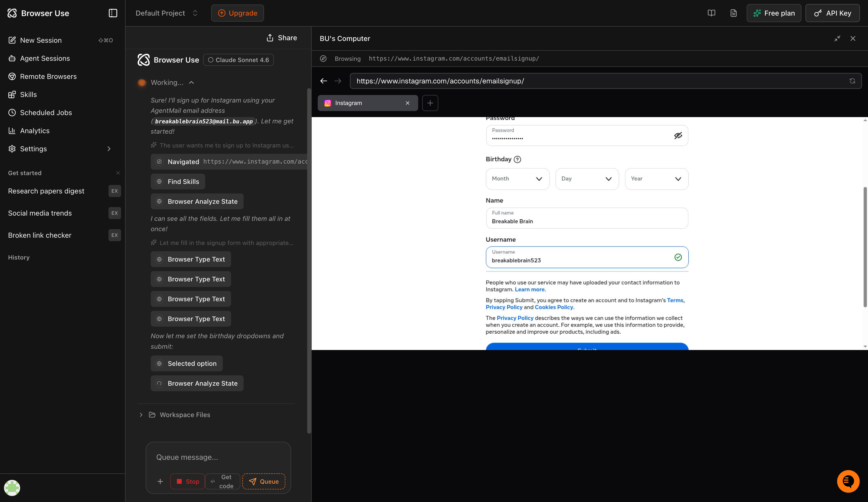Open the Analytics panel
868x502 pixels.
point(34,131)
